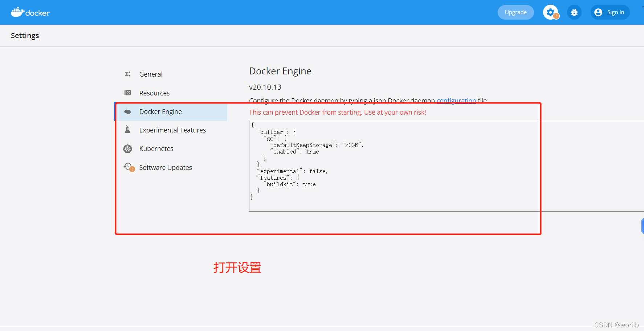Click the Kubernetes wheel icon
The image size is (644, 331).
[x=127, y=148]
